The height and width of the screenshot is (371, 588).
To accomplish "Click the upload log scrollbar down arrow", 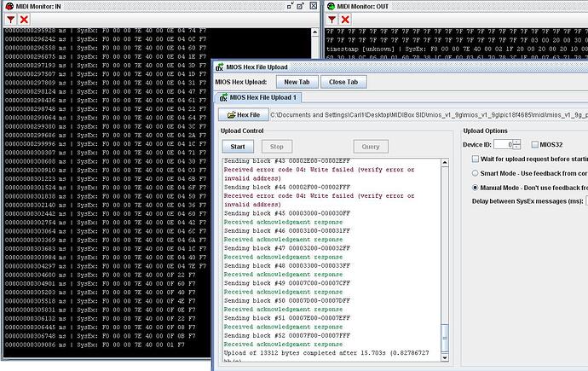I will [x=445, y=357].
